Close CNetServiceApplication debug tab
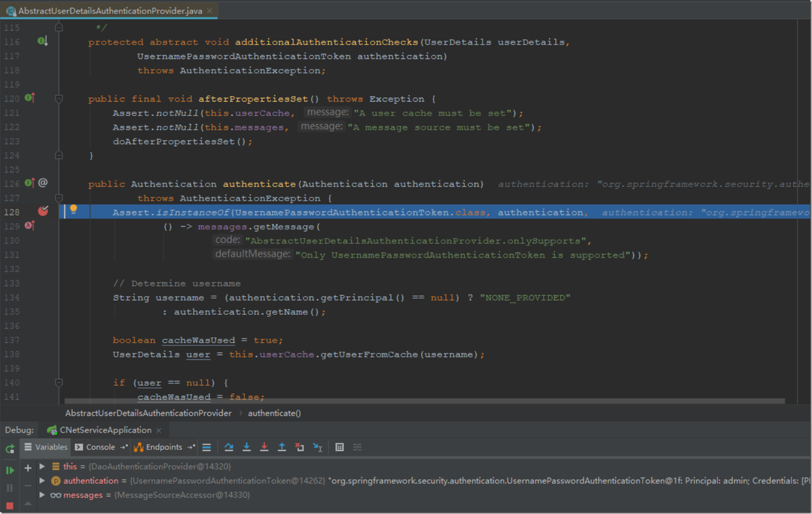Image resolution: width=812 pixels, height=514 pixels. coord(159,430)
